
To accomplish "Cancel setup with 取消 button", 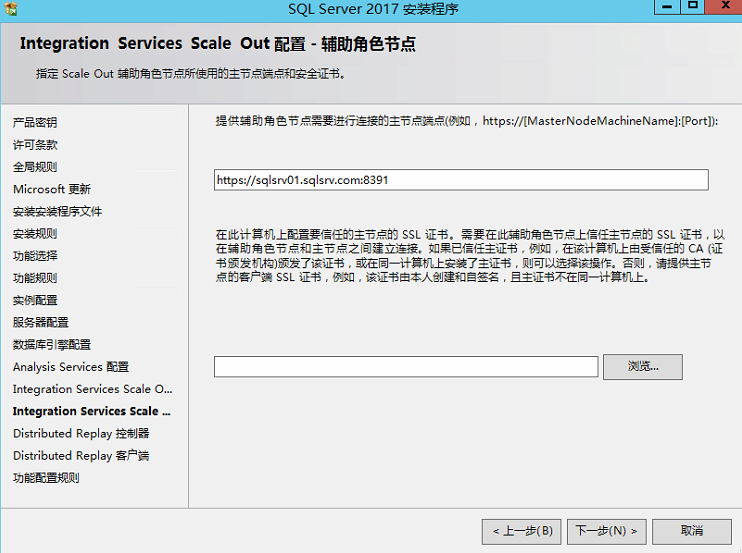I will click(692, 531).
